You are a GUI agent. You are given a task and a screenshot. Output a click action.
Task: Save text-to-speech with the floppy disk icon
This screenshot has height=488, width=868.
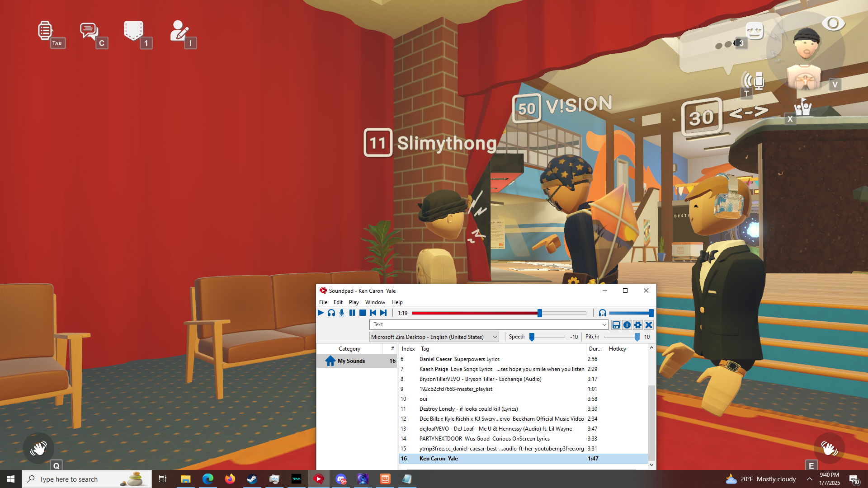616,325
